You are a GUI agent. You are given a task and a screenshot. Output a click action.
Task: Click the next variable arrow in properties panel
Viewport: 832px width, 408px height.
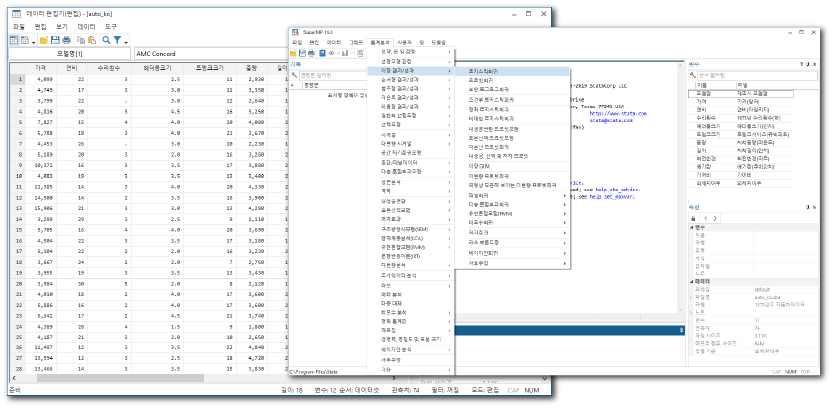pyautogui.click(x=715, y=218)
